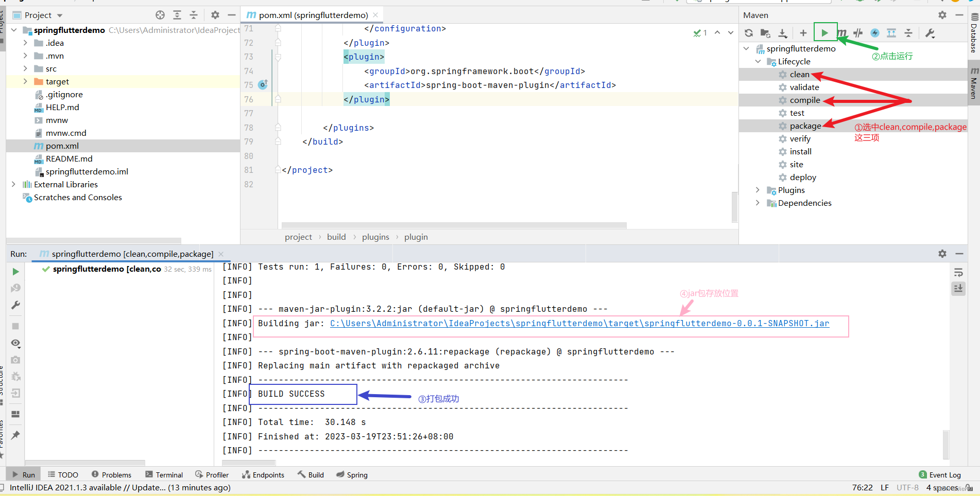Open Maven panel gear options

tap(942, 15)
